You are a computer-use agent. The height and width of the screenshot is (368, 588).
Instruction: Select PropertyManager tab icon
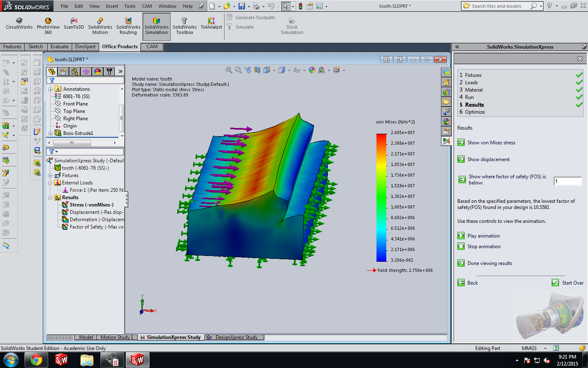pyautogui.click(x=63, y=72)
